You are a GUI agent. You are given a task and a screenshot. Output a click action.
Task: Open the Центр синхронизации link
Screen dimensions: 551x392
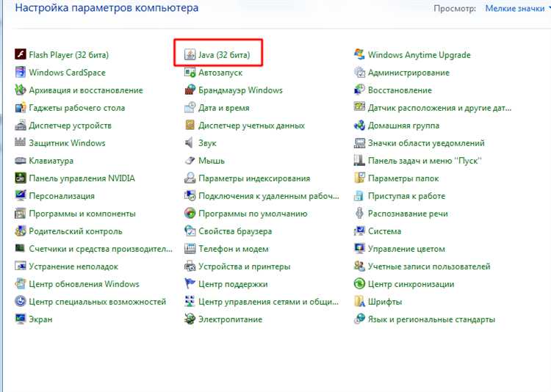pyautogui.click(x=411, y=284)
